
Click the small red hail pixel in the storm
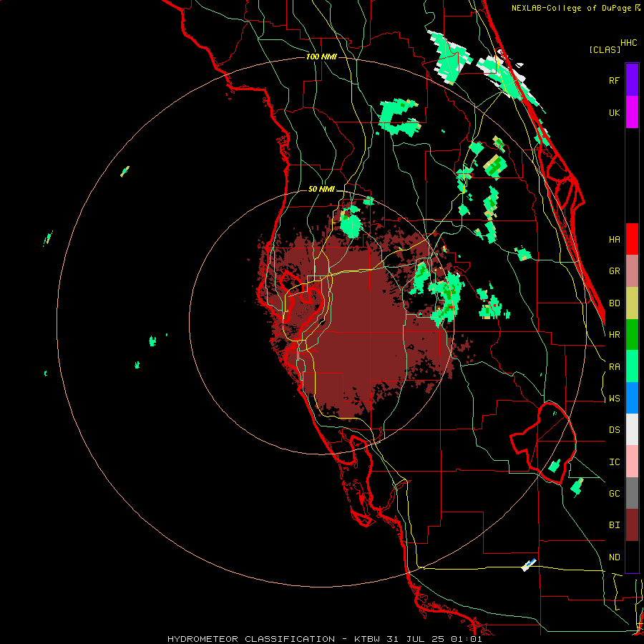[450, 307]
